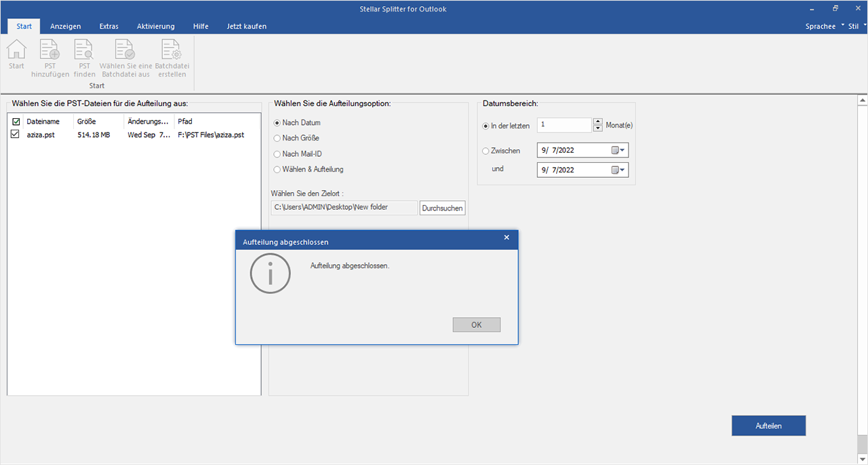Click the 514.18 MB size cell
Image resolution: width=868 pixels, height=465 pixels.
pos(94,134)
